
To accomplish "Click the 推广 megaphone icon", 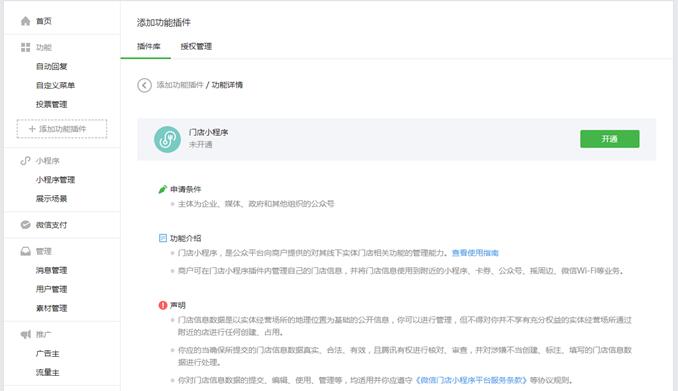I will (26, 334).
